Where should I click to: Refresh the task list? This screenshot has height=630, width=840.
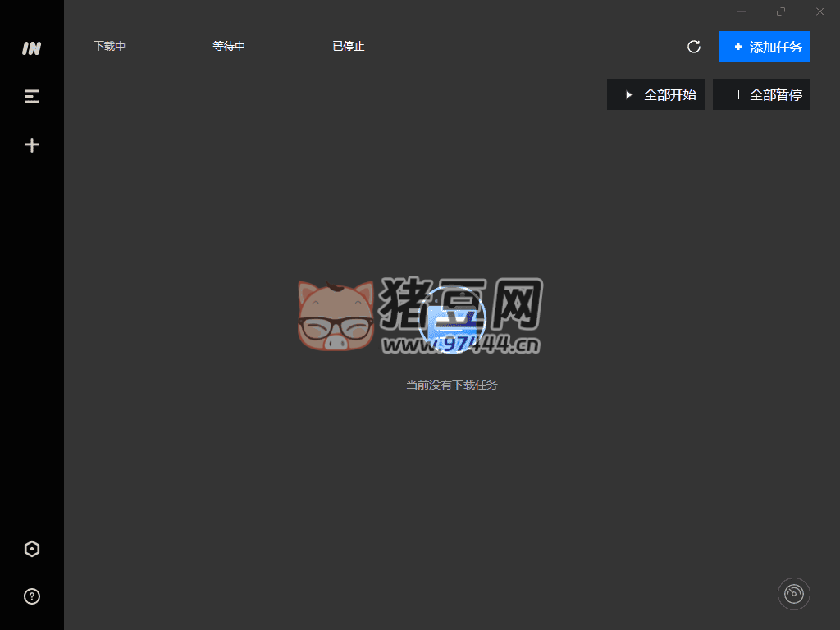tap(694, 47)
